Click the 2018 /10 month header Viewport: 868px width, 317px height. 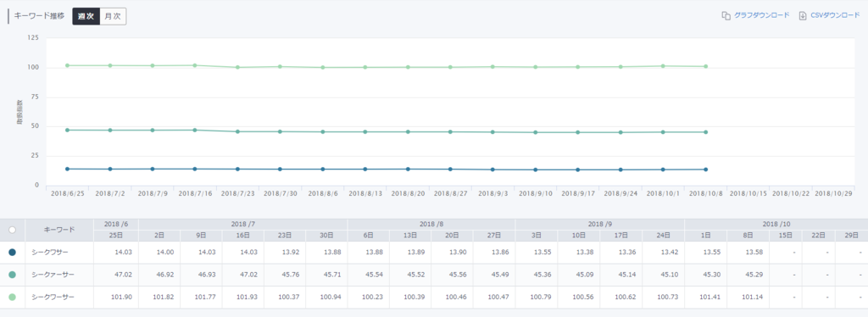pyautogui.click(x=776, y=224)
